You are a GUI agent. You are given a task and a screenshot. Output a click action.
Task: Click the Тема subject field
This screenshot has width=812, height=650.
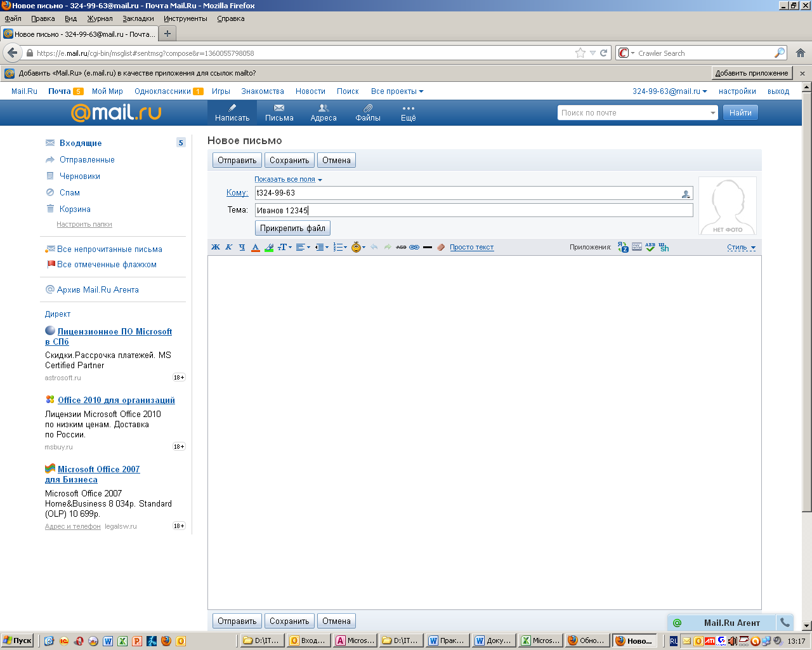(474, 210)
